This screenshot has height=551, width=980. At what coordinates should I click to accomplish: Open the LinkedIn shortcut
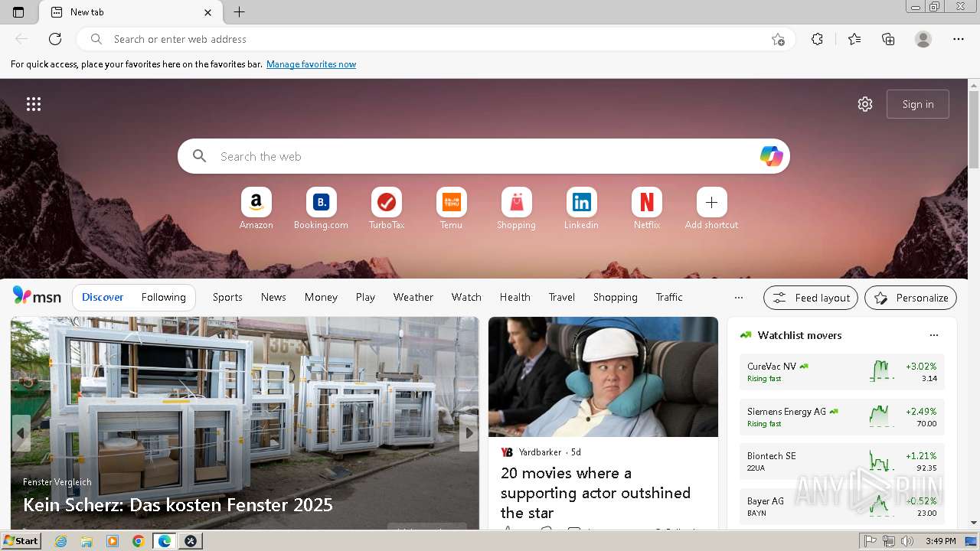[x=581, y=208]
